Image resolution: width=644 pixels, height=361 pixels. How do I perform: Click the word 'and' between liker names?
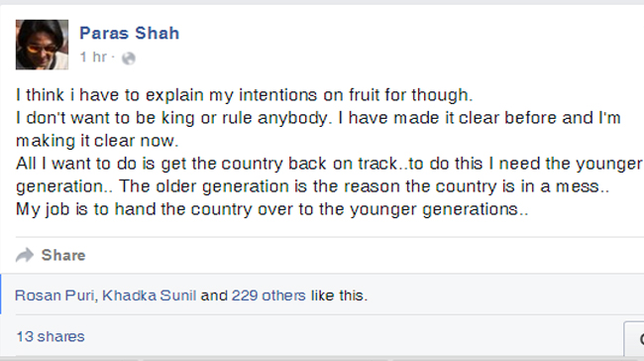pos(214,296)
